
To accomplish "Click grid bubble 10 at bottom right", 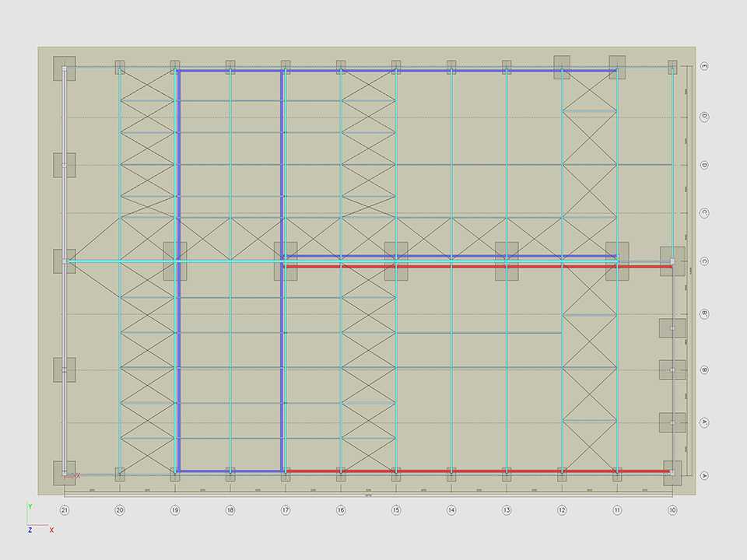I will (672, 510).
